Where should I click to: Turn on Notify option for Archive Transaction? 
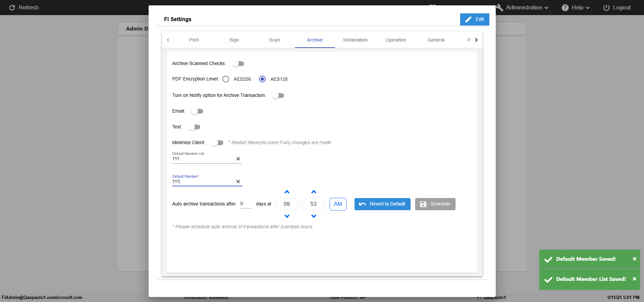click(x=278, y=96)
